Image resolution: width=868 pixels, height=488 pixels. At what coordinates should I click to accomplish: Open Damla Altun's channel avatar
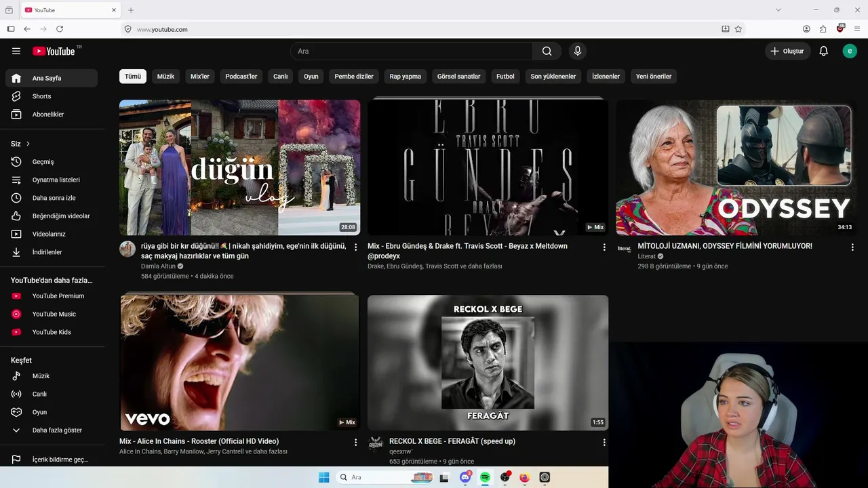127,249
